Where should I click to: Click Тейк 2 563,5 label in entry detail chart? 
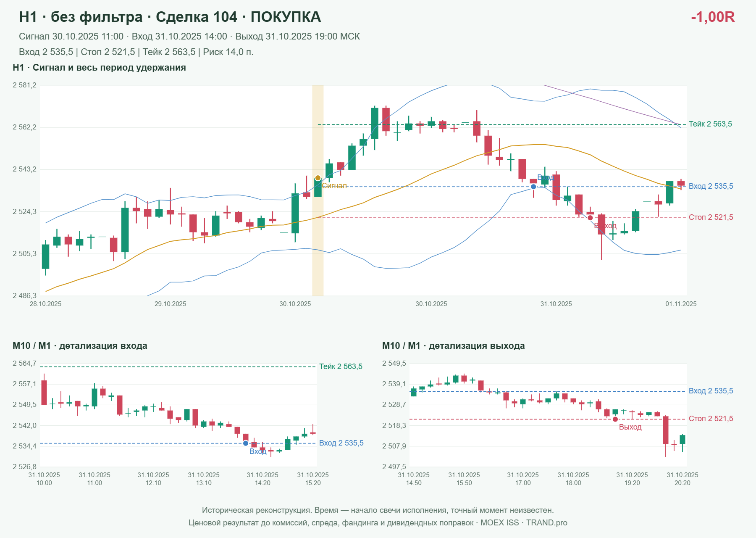pos(341,367)
